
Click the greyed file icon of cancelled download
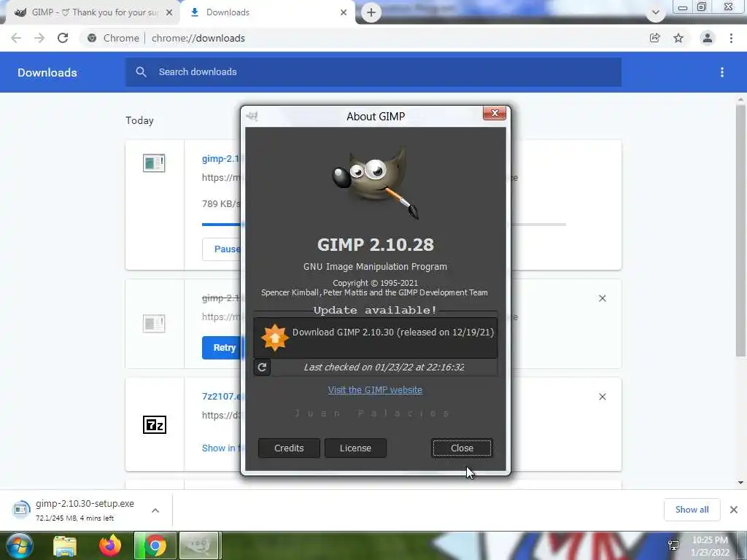point(154,324)
